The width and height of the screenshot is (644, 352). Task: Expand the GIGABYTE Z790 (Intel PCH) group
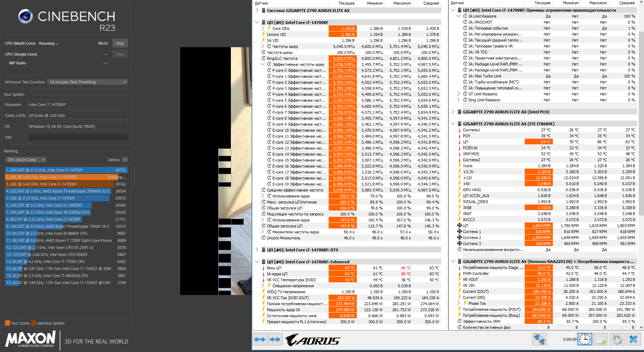(453, 112)
